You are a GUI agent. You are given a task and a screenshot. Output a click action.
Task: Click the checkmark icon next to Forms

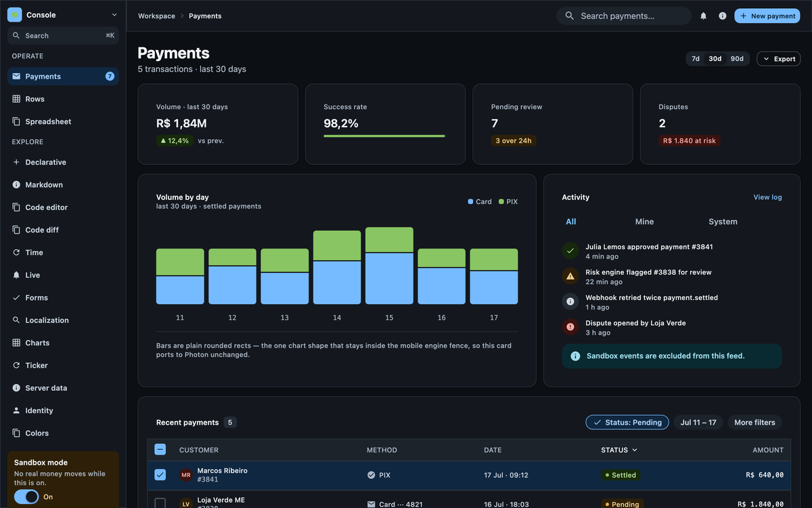pyautogui.click(x=16, y=297)
